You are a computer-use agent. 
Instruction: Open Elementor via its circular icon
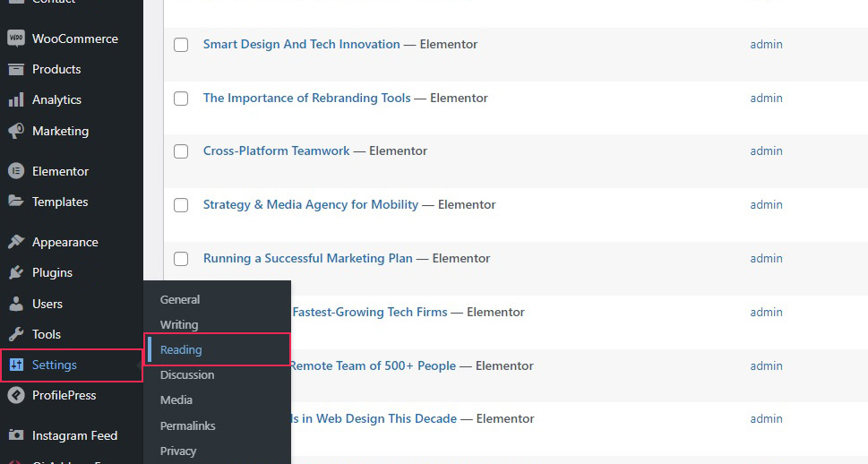(x=15, y=171)
